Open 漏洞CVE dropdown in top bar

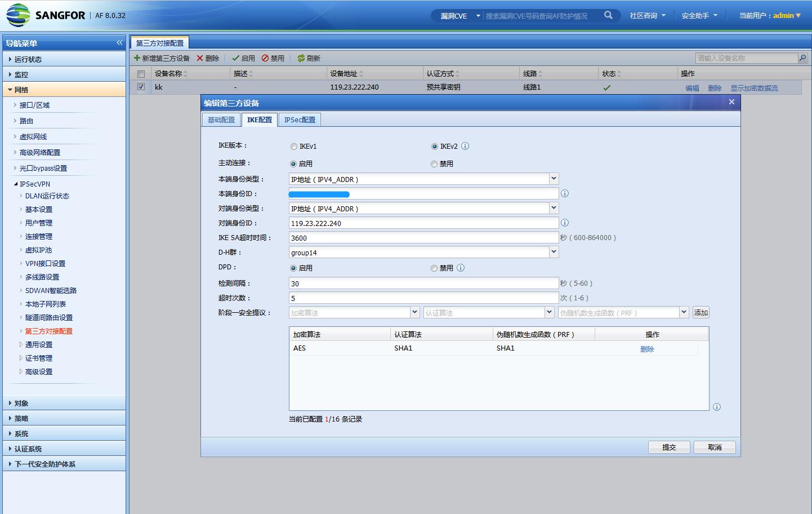coord(460,16)
